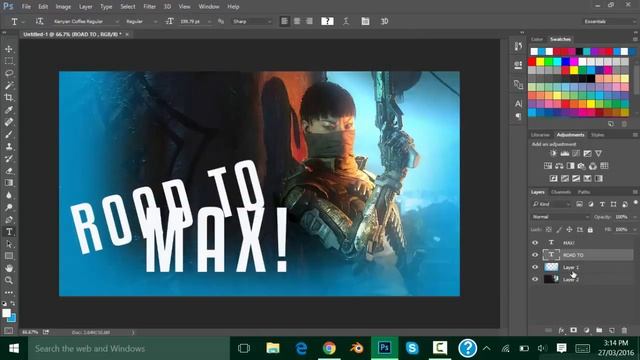The width and height of the screenshot is (640, 360).
Task: Create new group folder in Layers panel
Action: pyautogui.click(x=599, y=330)
